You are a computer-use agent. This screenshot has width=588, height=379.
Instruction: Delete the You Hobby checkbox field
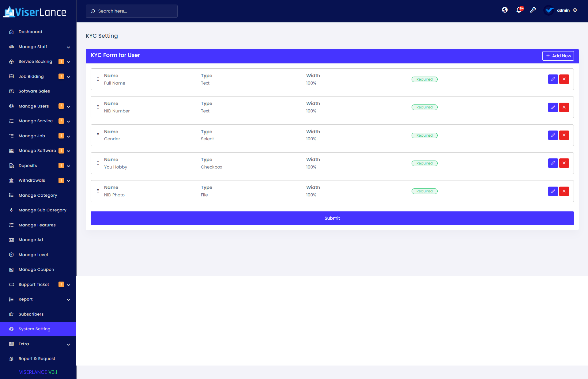tap(564, 163)
